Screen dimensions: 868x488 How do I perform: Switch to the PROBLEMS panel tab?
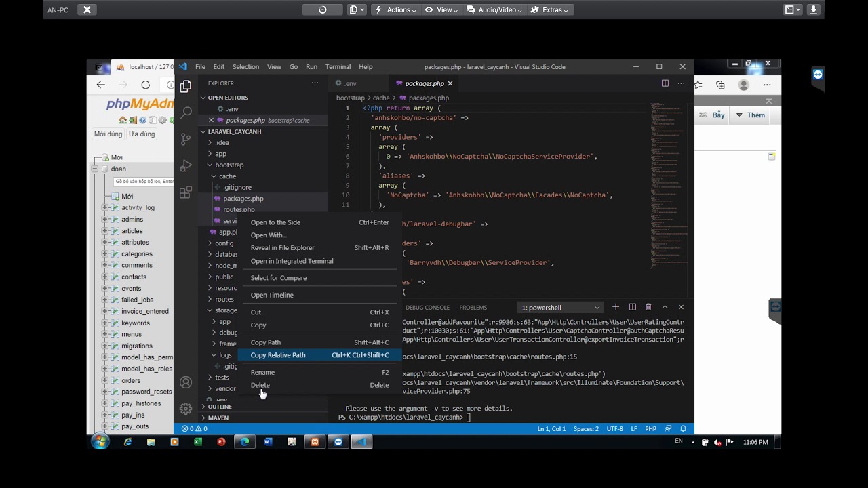tap(473, 308)
